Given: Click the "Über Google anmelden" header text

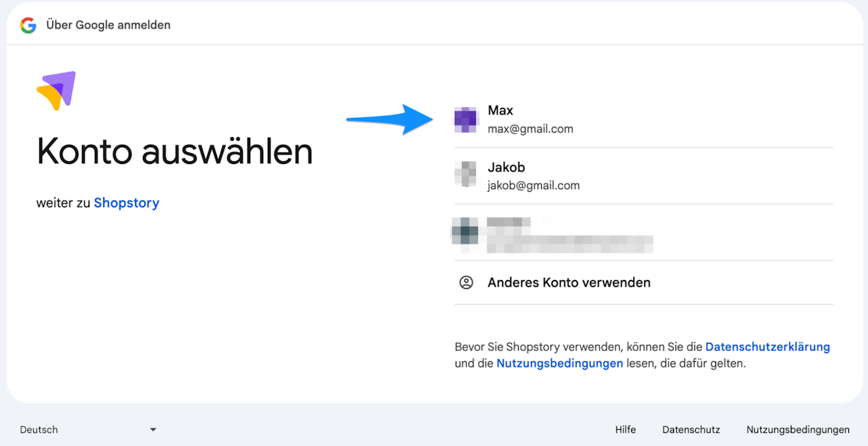Looking at the screenshot, I should point(108,25).
